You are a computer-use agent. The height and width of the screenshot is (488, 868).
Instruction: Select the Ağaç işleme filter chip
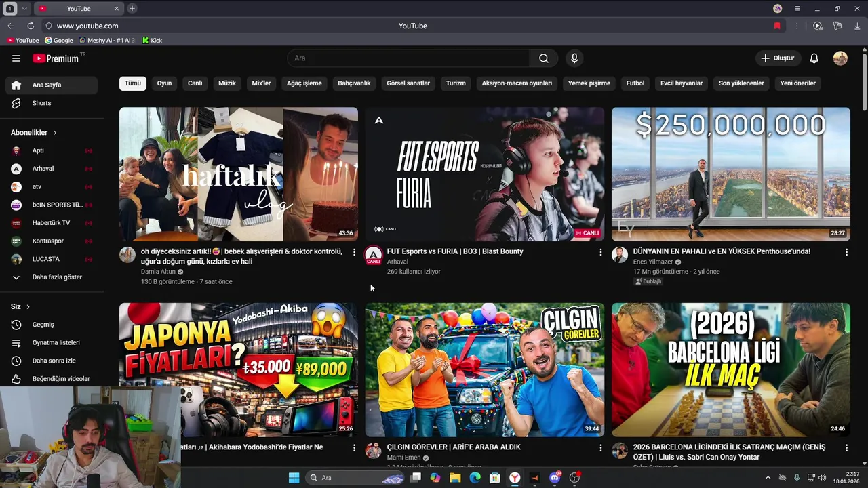tap(304, 83)
